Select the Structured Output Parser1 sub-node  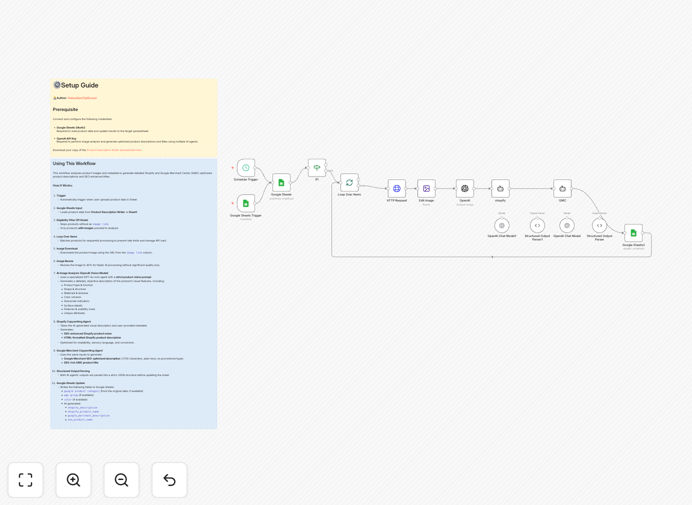537,226
